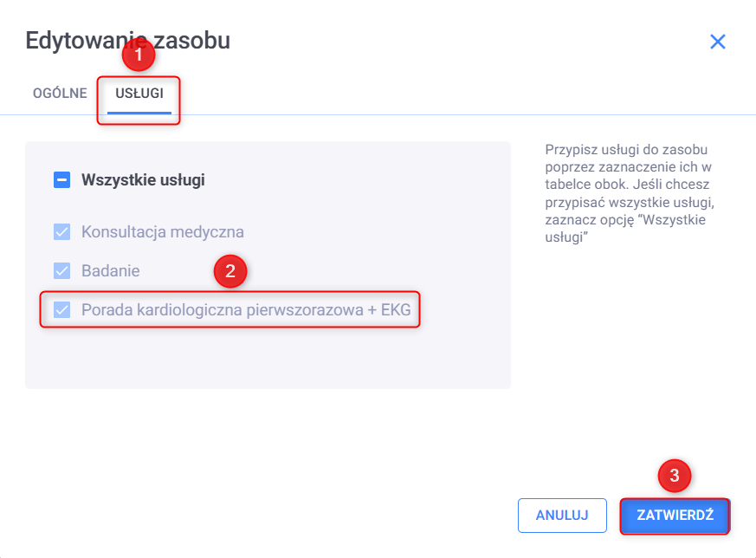Toggle the Wszystkie usługi checkbox

pos(62,180)
